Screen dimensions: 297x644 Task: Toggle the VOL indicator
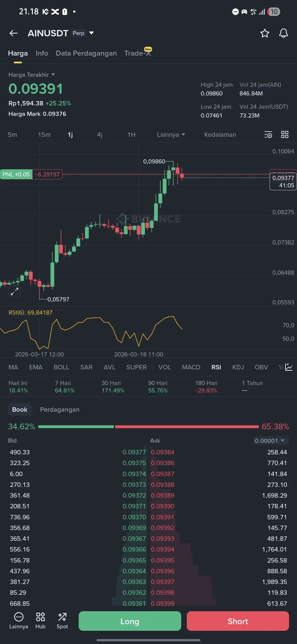165,367
